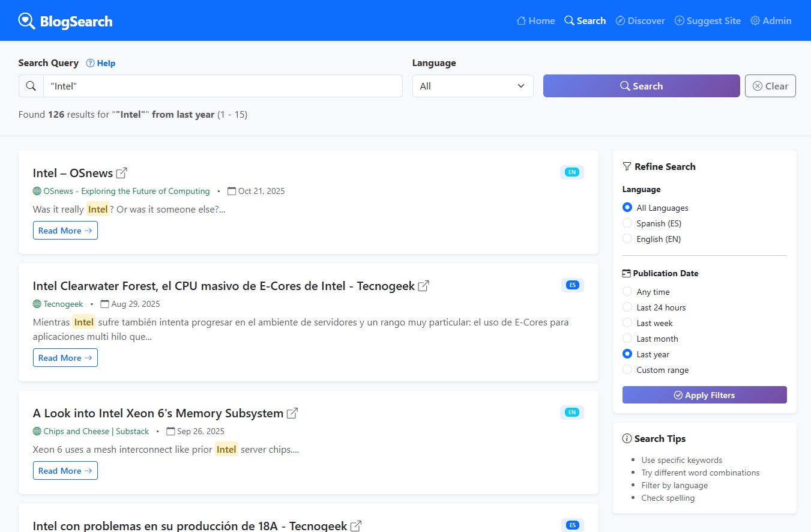811x532 pixels.
Task: Click into the search query text field
Action: click(222, 86)
